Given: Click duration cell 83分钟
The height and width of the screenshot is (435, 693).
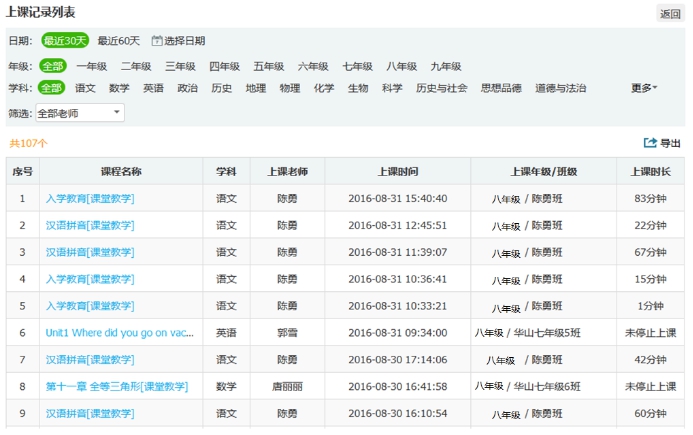Looking at the screenshot, I should pos(651,198).
